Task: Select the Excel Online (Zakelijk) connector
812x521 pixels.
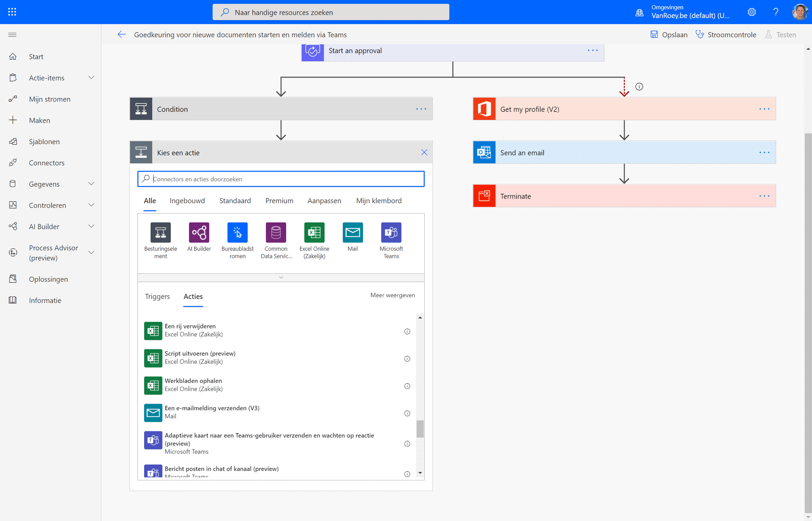Action: [x=314, y=232]
